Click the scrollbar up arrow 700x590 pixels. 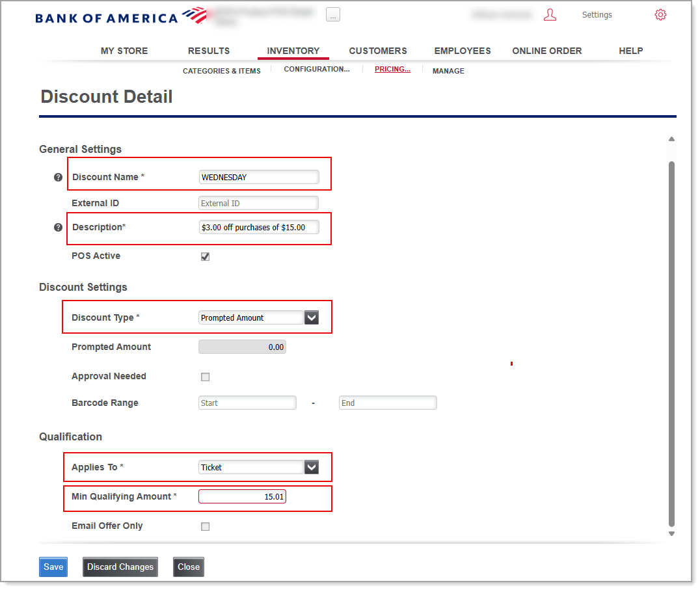click(x=671, y=138)
